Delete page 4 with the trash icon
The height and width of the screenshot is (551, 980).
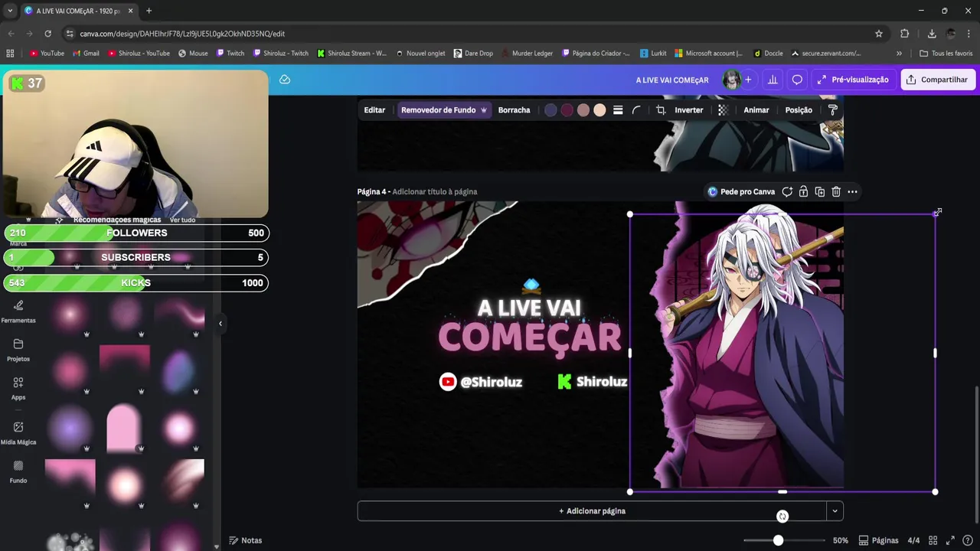click(836, 192)
